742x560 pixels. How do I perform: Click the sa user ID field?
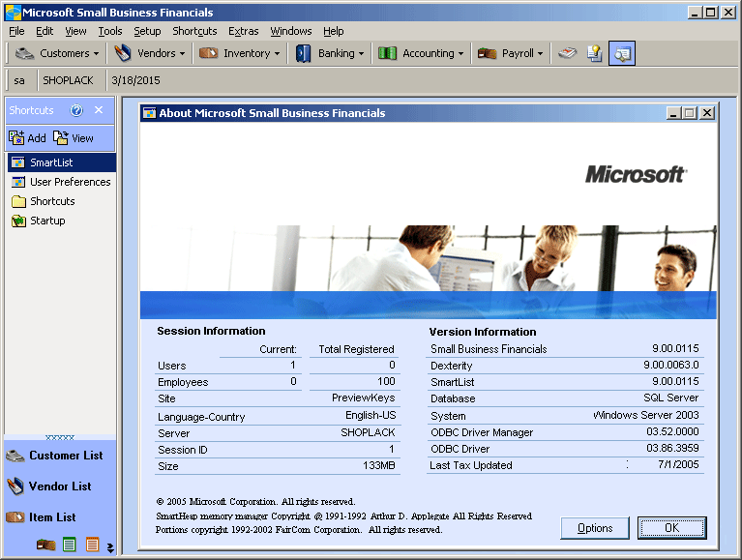point(19,80)
